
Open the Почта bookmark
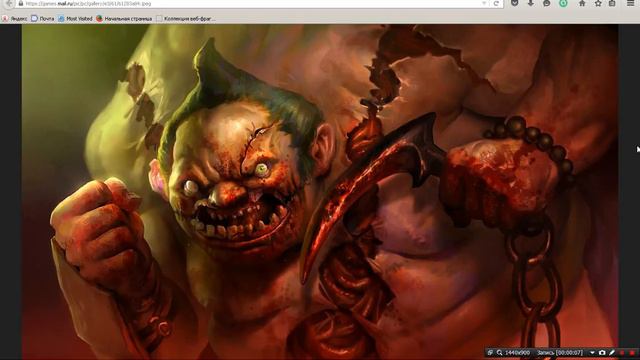tap(43, 19)
